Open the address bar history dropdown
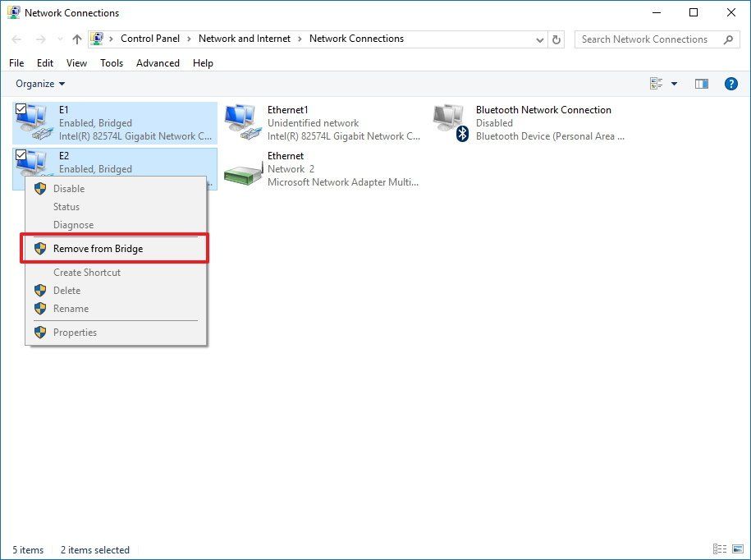 (x=539, y=39)
